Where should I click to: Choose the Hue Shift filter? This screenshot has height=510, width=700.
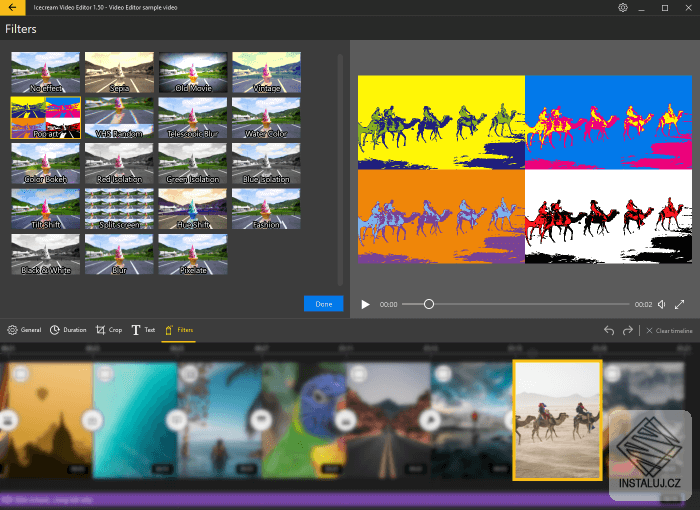click(193, 209)
